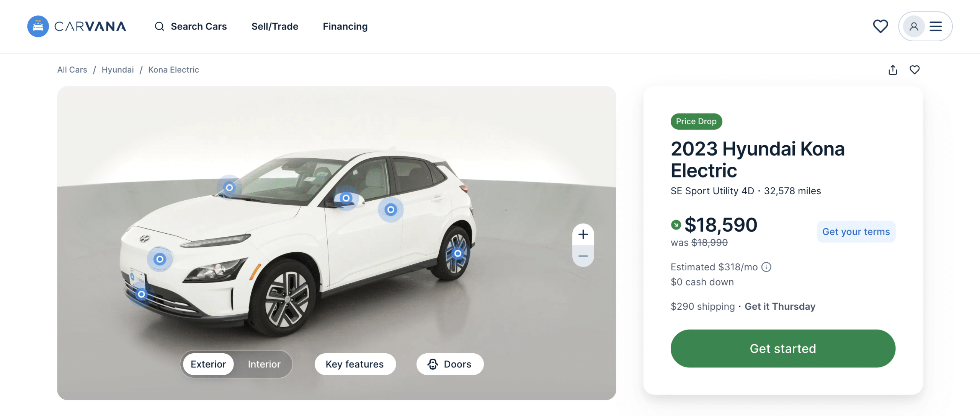Go to Financing page
The width and height of the screenshot is (980, 416).
click(345, 26)
